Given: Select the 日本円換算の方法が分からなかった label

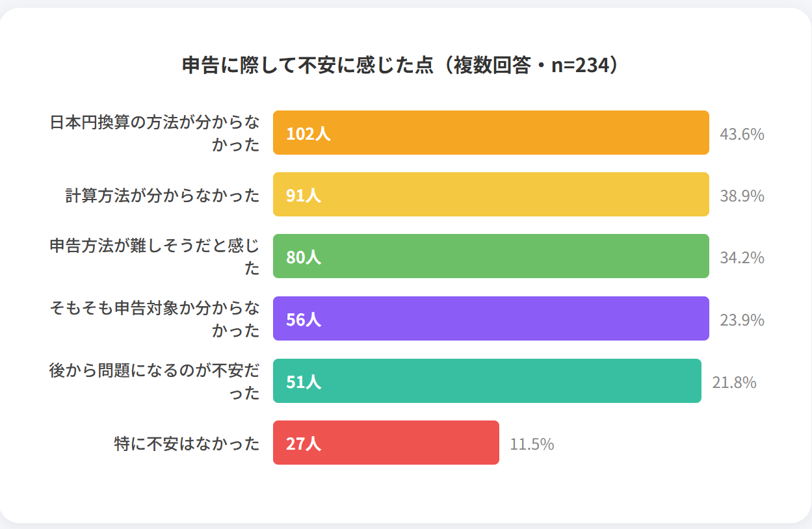Looking at the screenshot, I should (155, 133).
